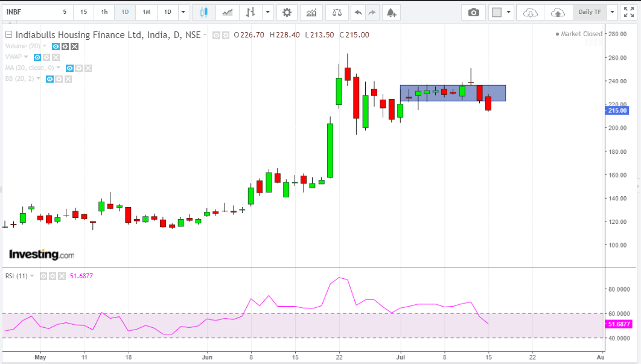This screenshot has width=641, height=364.
Task: Create a price alert bell
Action: coord(391,12)
